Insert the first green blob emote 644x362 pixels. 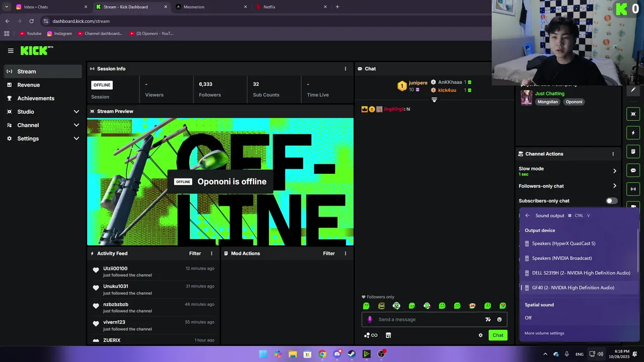366,306
